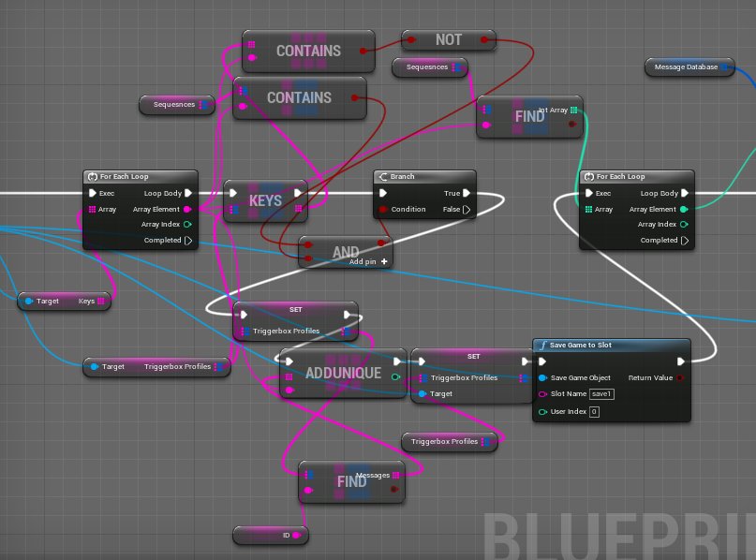Click the Messages output pin on FIND node

click(396, 475)
